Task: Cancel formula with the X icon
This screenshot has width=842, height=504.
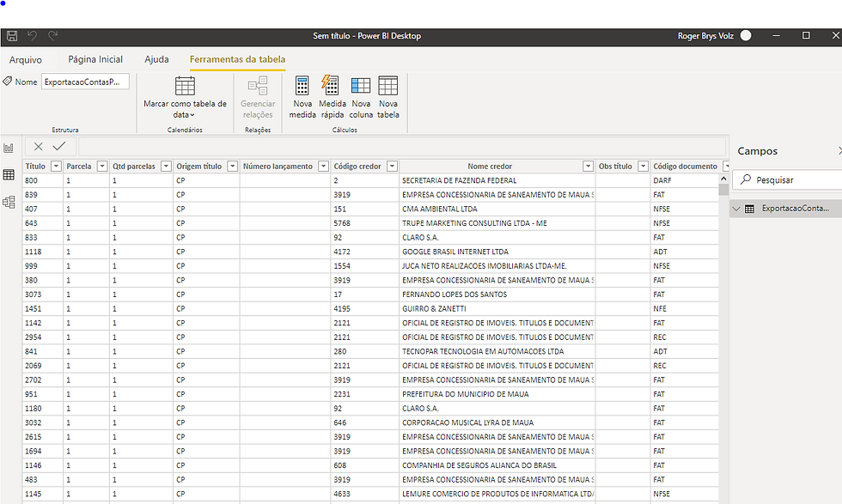Action: (x=38, y=146)
